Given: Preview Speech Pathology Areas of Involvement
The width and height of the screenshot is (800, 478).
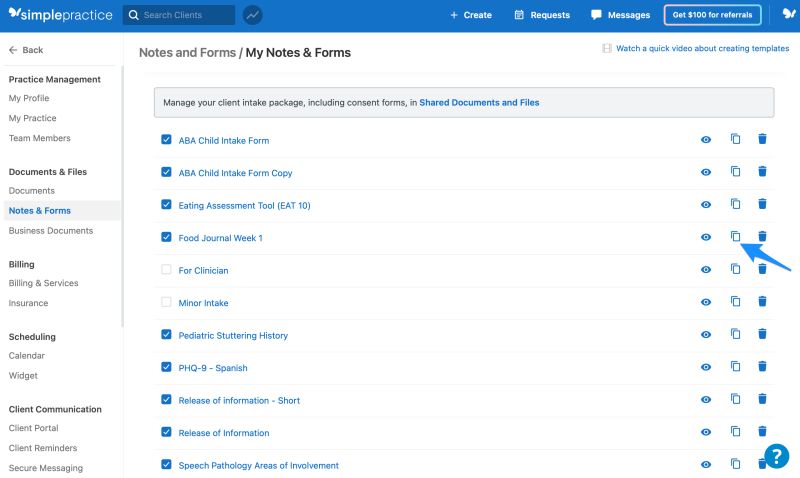Looking at the screenshot, I should (706, 465).
